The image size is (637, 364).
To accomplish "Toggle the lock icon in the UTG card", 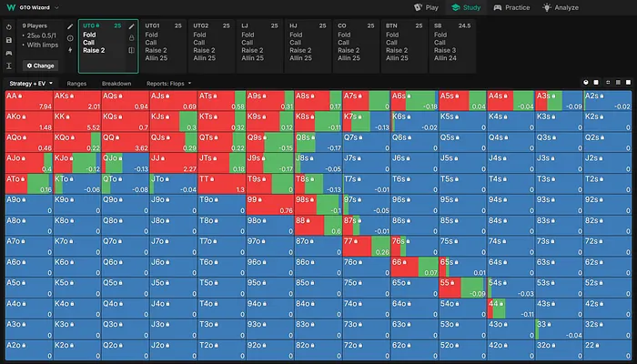I will pyautogui.click(x=131, y=38).
